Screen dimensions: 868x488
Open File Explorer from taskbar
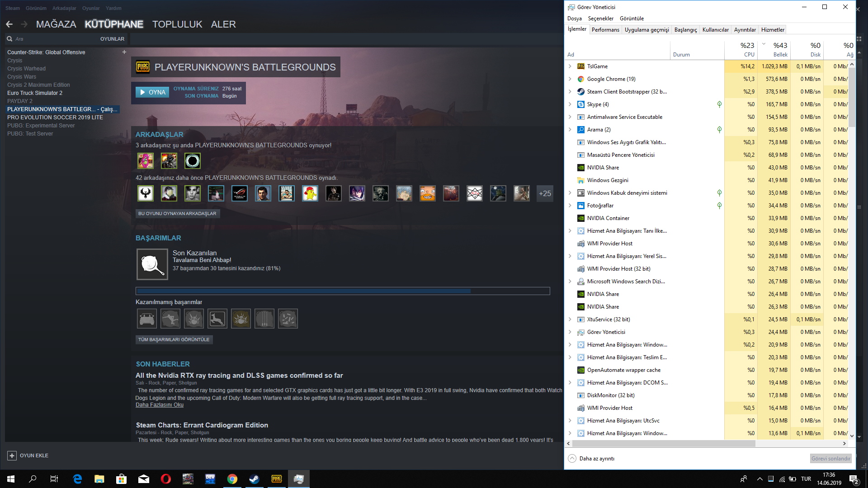click(x=99, y=479)
